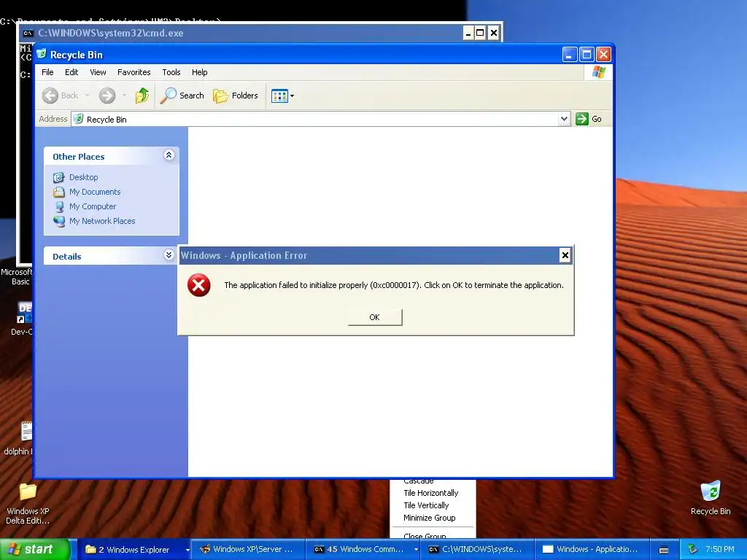747x560 pixels.
Task: Click the My Network Places globe icon
Action: click(x=59, y=222)
